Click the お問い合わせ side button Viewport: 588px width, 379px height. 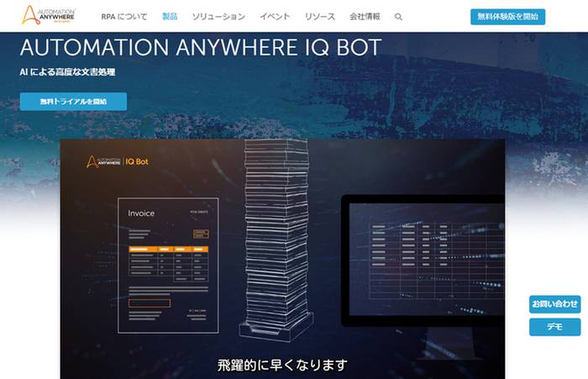pyautogui.click(x=555, y=304)
